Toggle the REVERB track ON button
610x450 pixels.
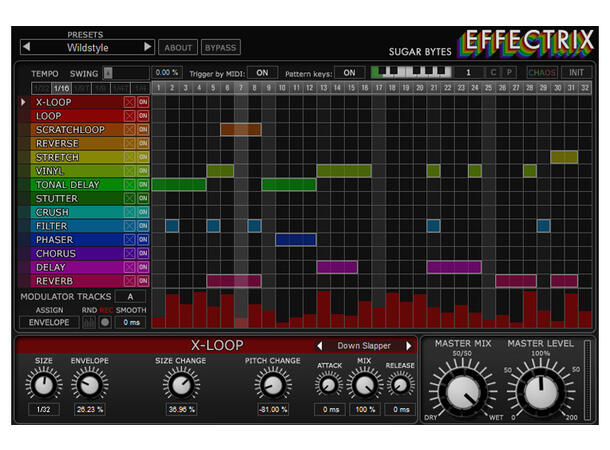tap(143, 281)
